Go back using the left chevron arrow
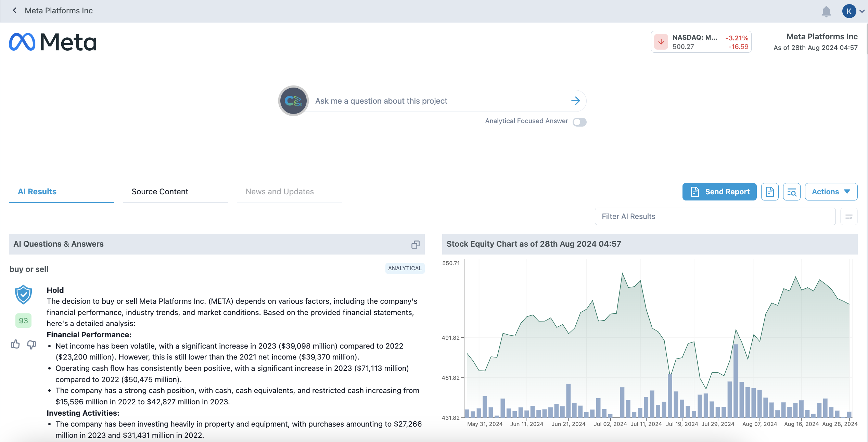The image size is (868, 442). pyautogui.click(x=14, y=11)
